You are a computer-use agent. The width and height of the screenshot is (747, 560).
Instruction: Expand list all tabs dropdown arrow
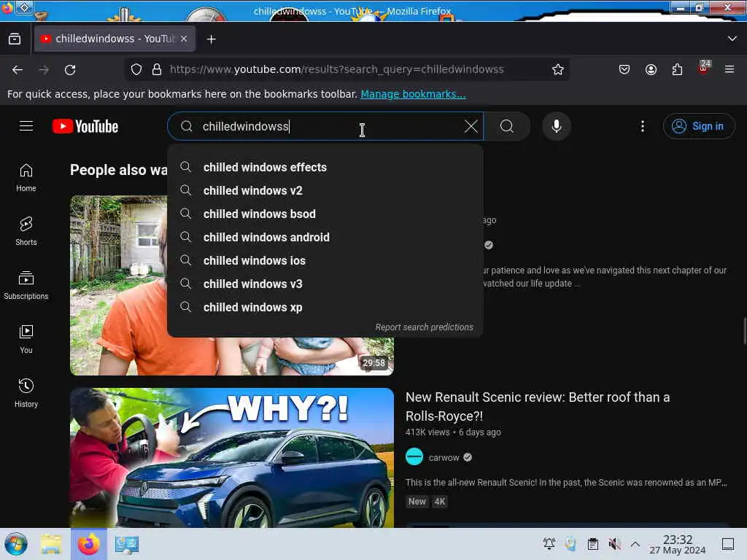[732, 39]
